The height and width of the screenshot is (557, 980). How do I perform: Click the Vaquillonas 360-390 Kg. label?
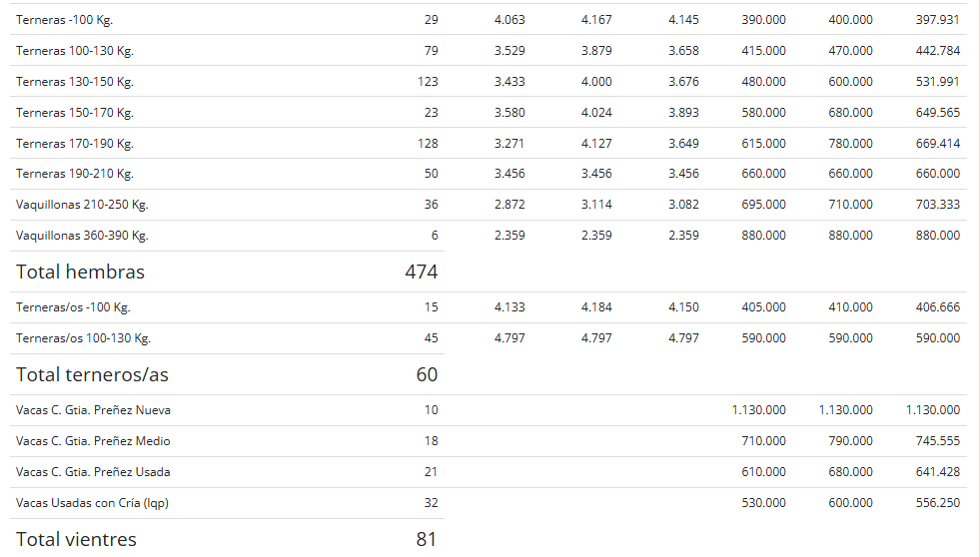coord(82,236)
